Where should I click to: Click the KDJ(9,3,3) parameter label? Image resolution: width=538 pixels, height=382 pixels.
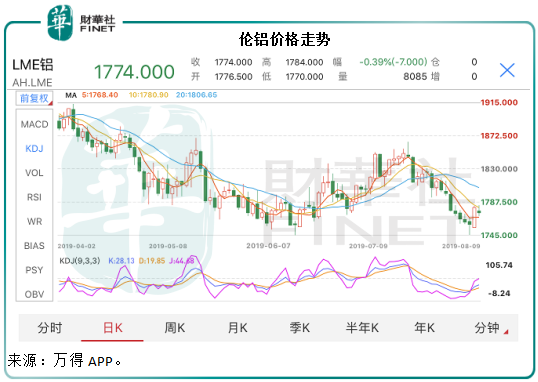80,261
